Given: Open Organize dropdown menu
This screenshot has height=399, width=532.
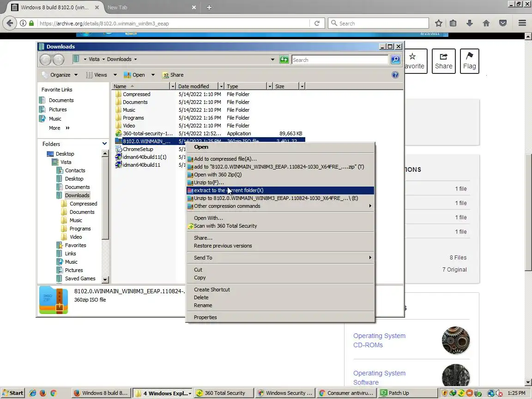Looking at the screenshot, I should (x=60, y=75).
